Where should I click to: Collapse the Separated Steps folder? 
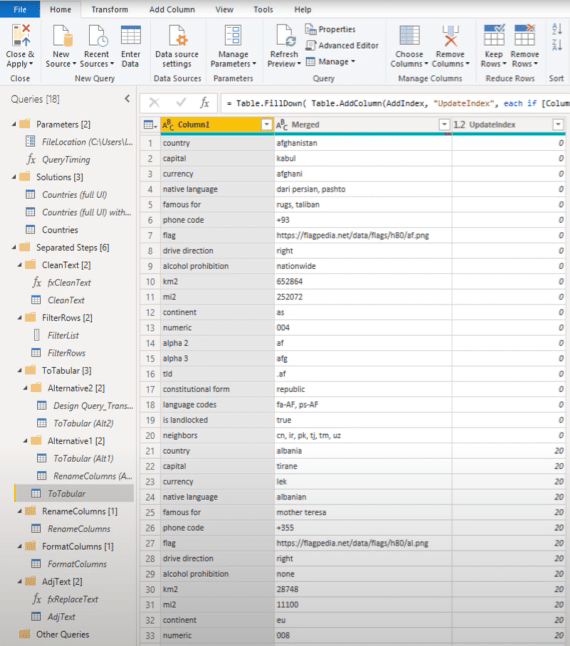click(14, 248)
